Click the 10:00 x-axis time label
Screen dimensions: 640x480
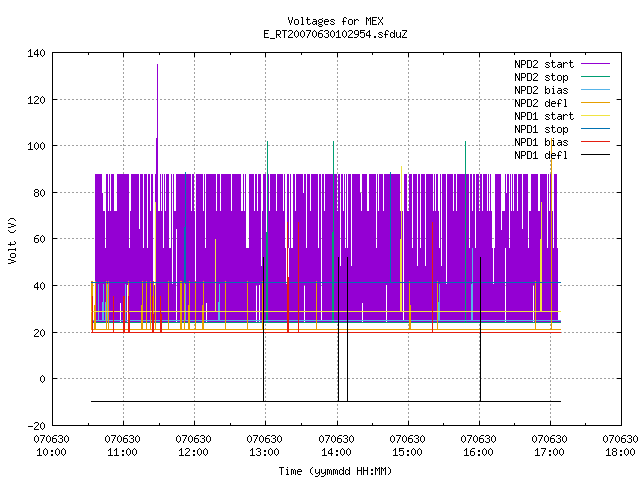point(51,453)
